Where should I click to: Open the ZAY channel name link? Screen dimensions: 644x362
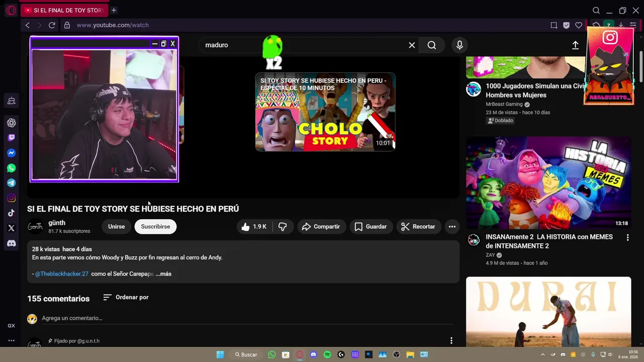point(491,255)
